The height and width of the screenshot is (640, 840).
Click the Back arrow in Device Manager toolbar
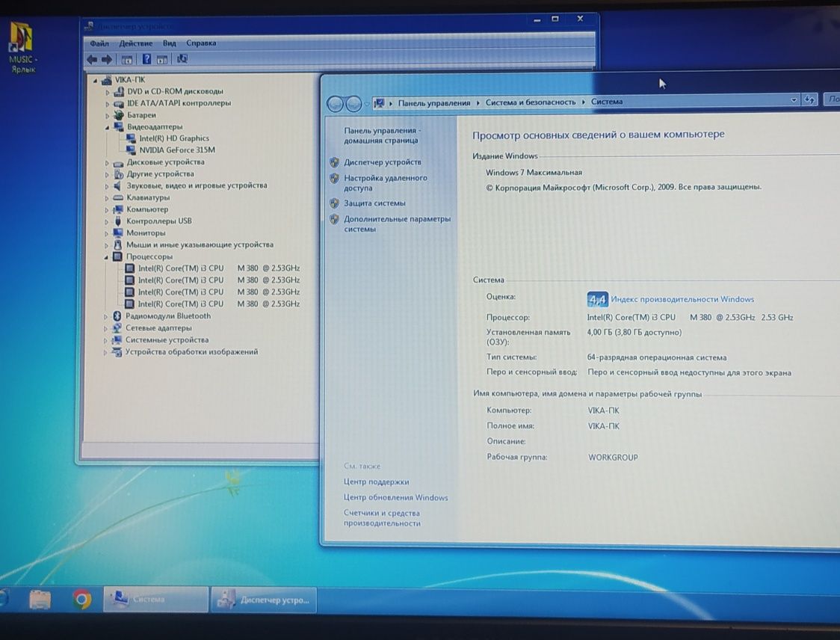pos(92,60)
